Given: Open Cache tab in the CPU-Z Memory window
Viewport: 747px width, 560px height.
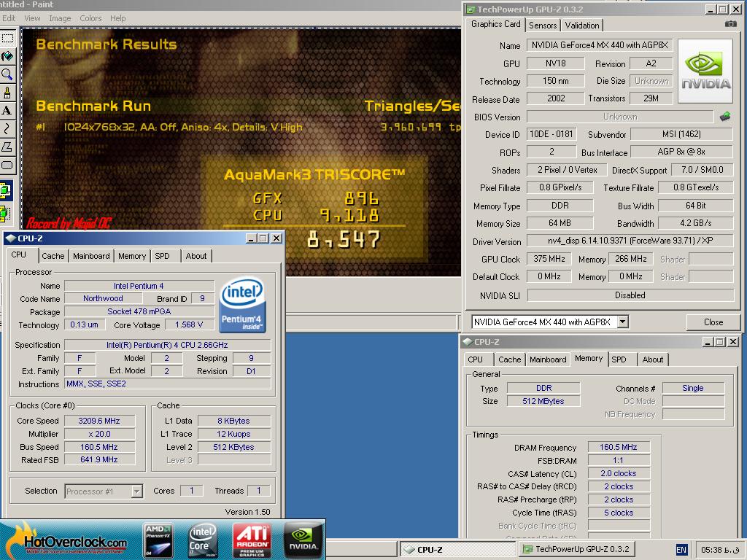Looking at the screenshot, I should coord(510,359).
